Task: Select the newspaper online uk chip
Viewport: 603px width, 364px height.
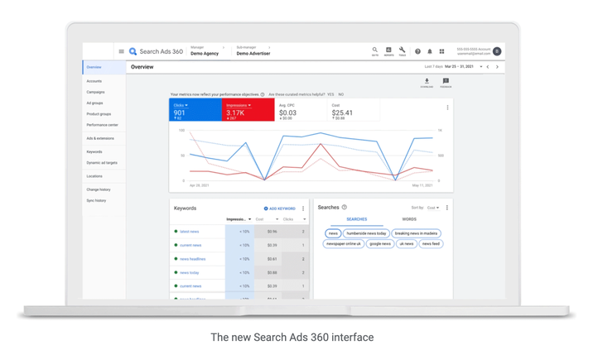Action: point(344,244)
